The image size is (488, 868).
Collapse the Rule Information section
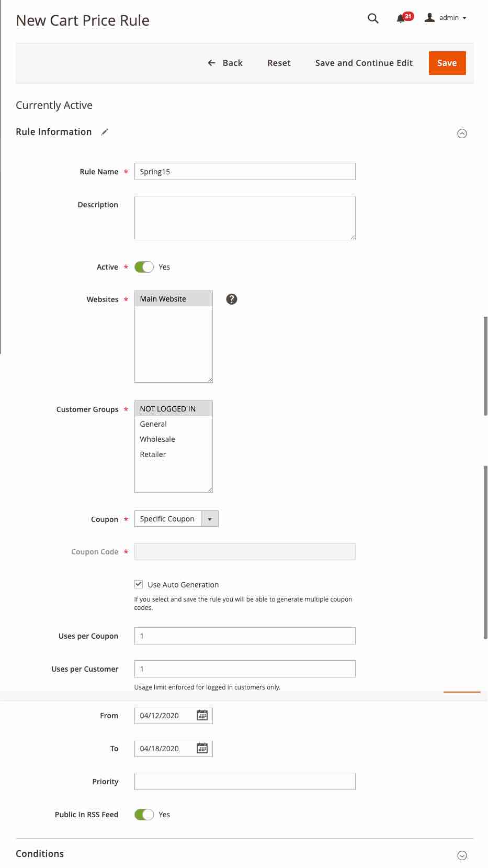(x=462, y=133)
